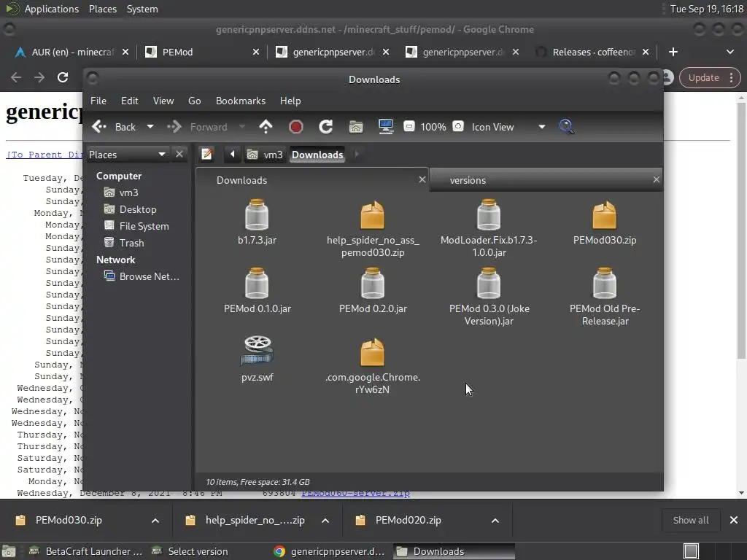The width and height of the screenshot is (747, 560).
Task: Reload the Chrome page
Action: coord(63,77)
